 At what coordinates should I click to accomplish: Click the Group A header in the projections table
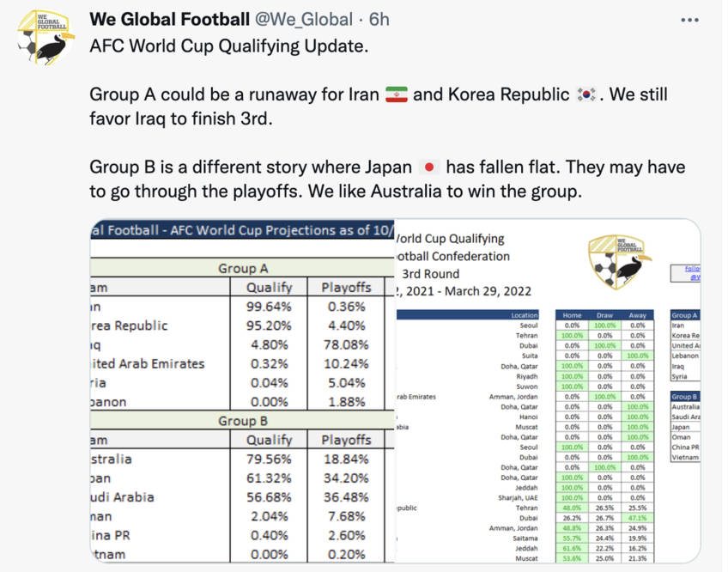[243, 268]
